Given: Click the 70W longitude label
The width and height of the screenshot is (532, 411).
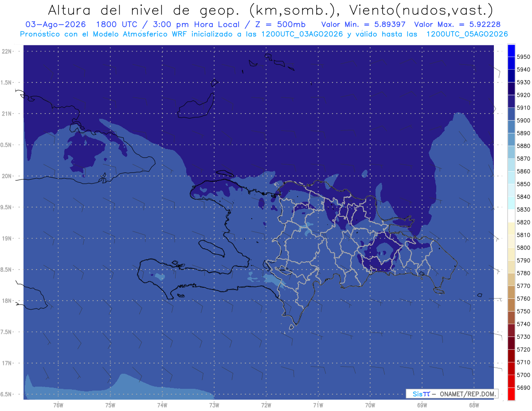Looking at the screenshot, I should coord(370,405).
